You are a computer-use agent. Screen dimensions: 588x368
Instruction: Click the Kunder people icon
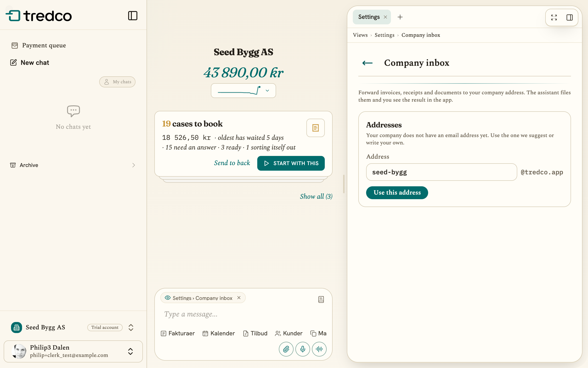pyautogui.click(x=278, y=333)
